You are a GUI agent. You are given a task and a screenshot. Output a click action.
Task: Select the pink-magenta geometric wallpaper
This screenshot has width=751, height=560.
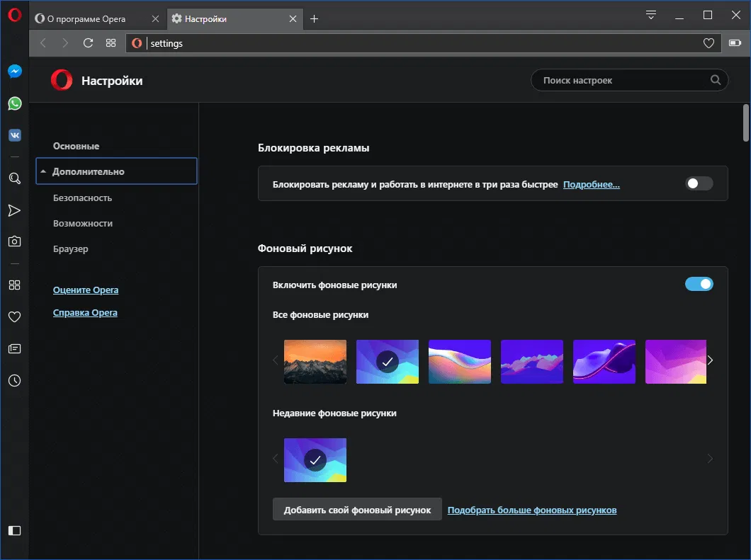pyautogui.click(x=676, y=362)
